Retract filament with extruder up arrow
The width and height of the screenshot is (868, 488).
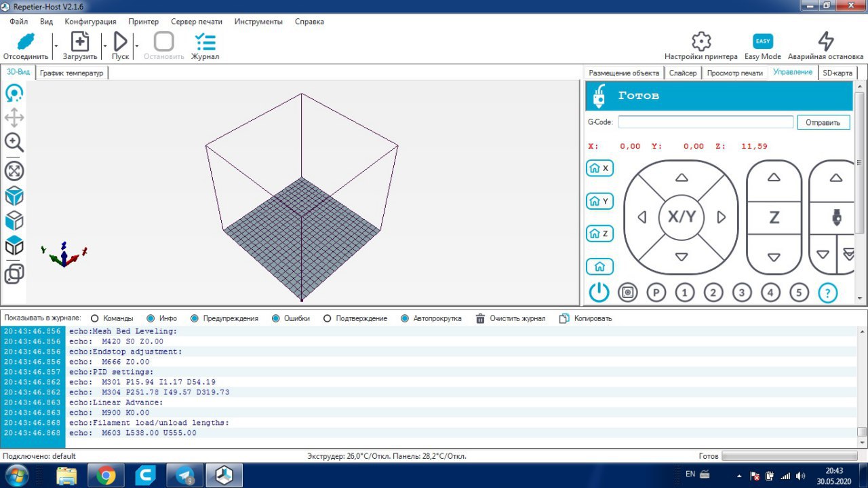[836, 178]
